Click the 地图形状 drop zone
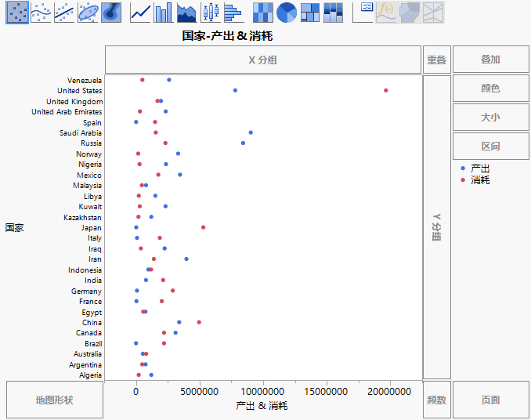Image resolution: width=531 pixels, height=420 pixels. point(54,400)
